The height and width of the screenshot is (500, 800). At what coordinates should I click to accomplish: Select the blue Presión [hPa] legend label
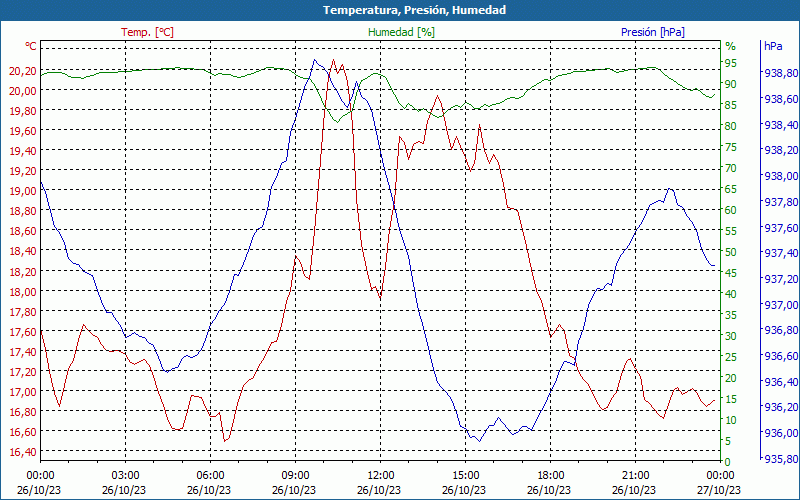pos(653,32)
